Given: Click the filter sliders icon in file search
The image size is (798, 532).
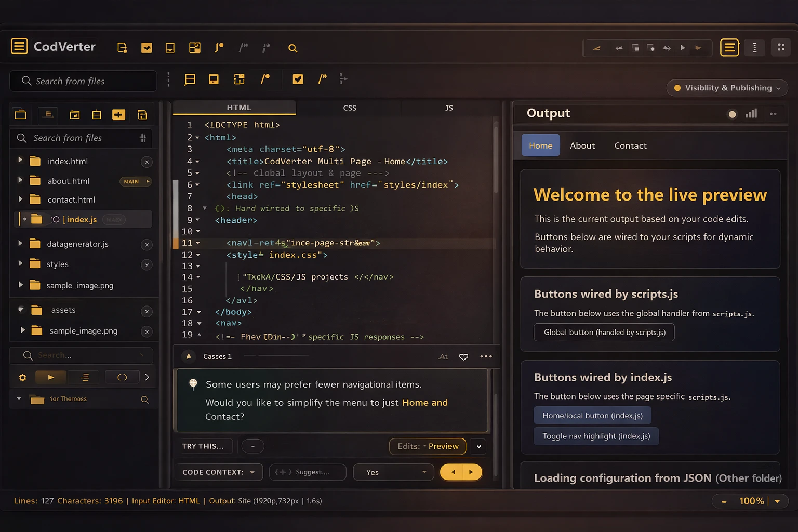Looking at the screenshot, I should tap(143, 138).
